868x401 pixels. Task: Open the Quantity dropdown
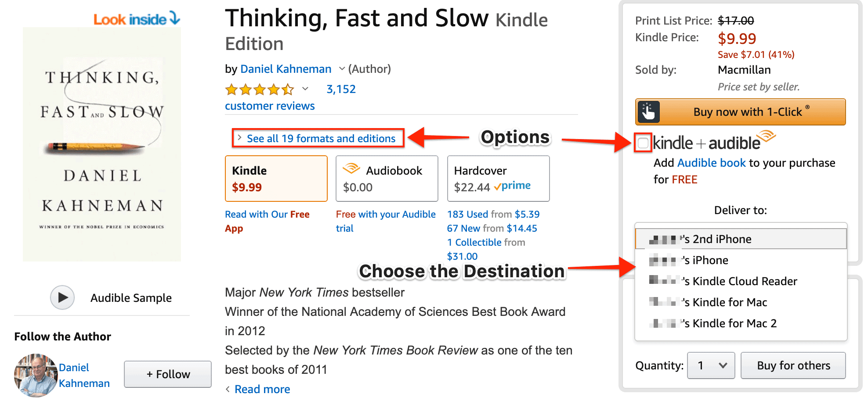click(711, 365)
